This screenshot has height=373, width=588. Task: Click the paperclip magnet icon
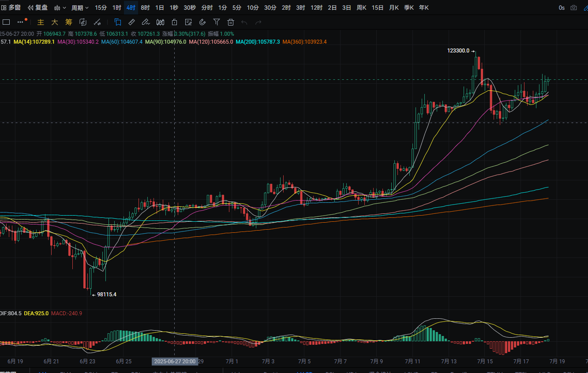tap(202, 22)
